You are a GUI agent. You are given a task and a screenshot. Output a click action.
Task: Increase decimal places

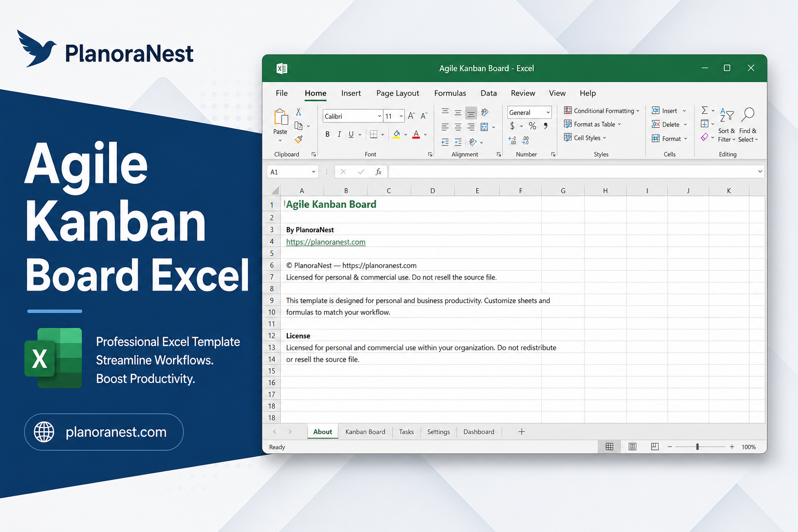(x=513, y=140)
